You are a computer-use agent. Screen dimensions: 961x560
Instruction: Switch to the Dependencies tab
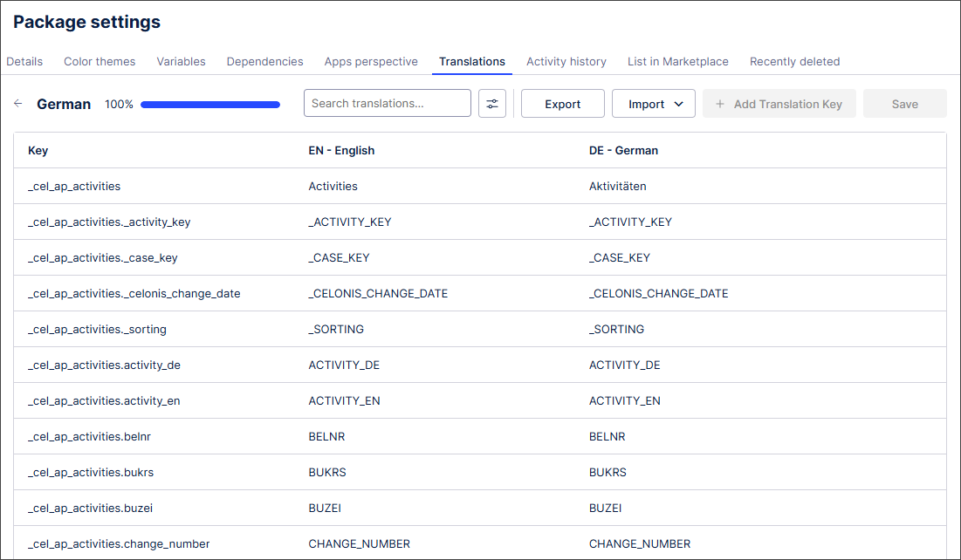point(264,61)
